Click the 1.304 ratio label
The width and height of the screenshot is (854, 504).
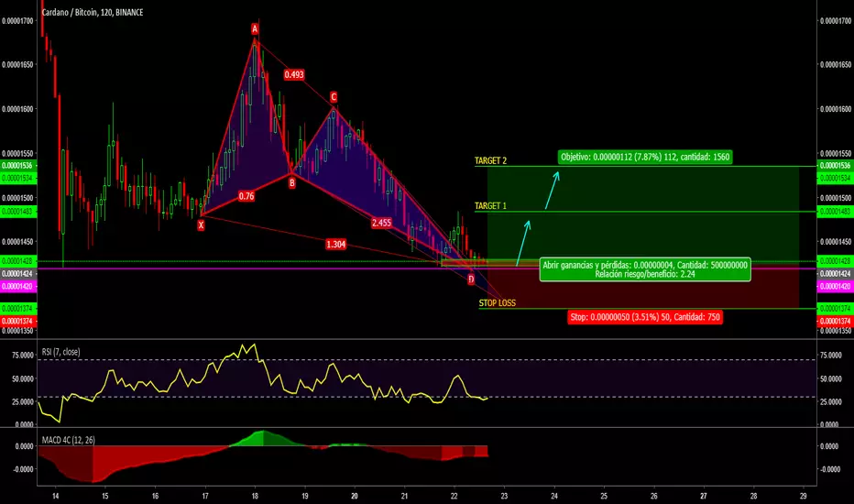coord(335,244)
